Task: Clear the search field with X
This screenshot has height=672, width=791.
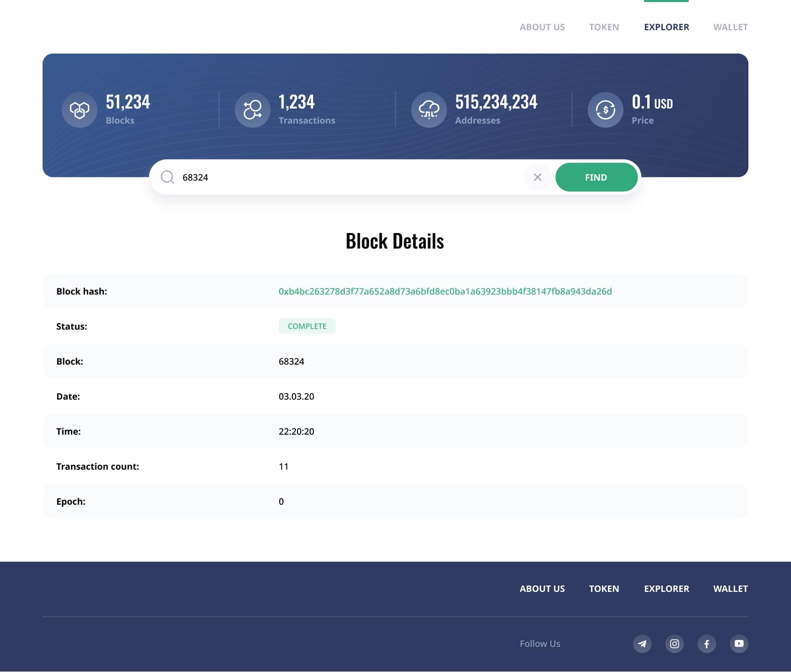Action: pos(537,177)
